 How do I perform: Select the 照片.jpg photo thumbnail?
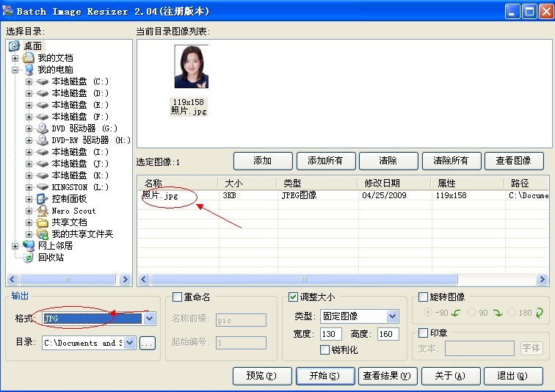point(190,67)
